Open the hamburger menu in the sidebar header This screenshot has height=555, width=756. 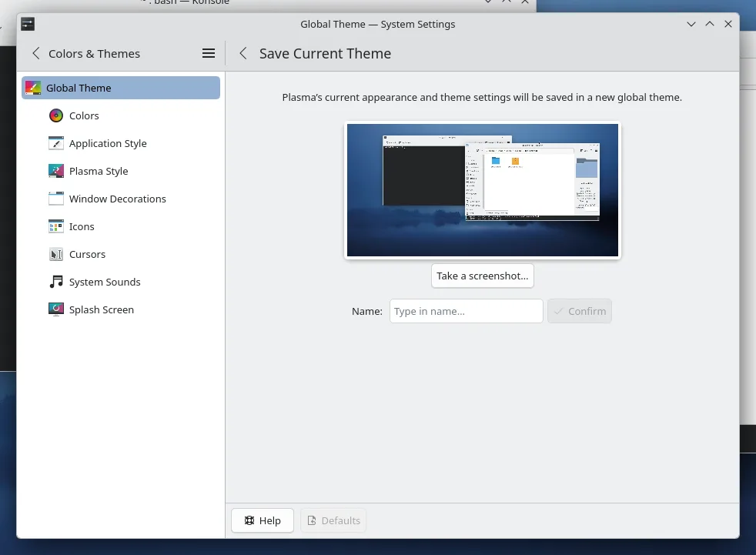pos(208,53)
